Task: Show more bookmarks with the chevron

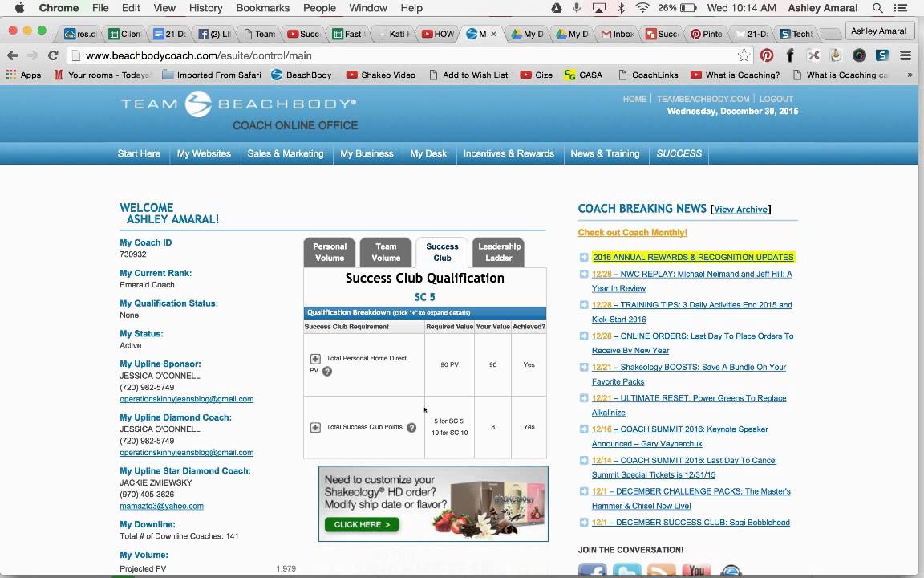Action: click(x=910, y=75)
